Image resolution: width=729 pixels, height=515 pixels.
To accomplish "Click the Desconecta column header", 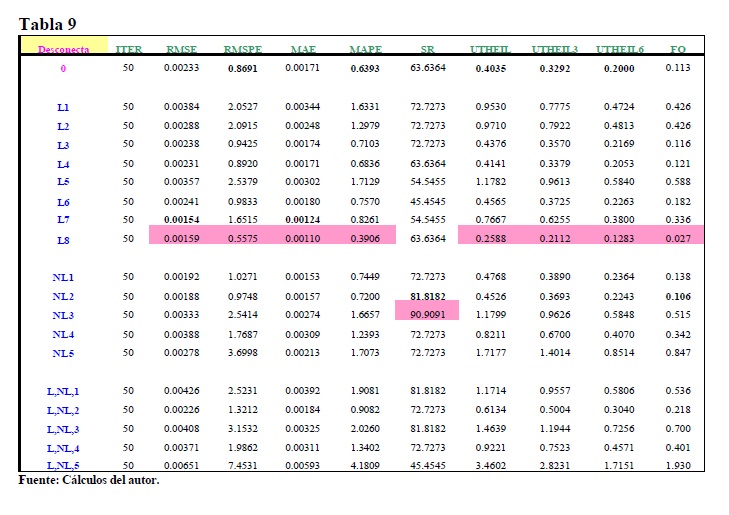I will click(x=63, y=49).
